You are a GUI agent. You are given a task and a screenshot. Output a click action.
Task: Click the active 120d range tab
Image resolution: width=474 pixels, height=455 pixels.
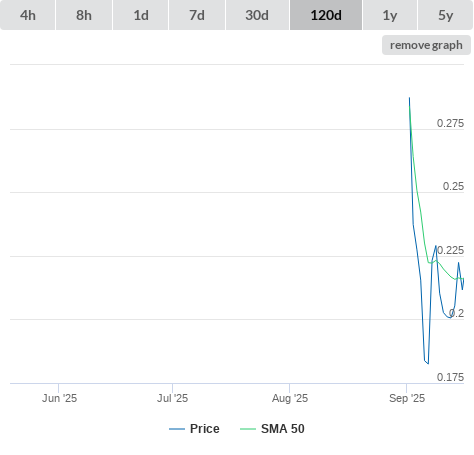(x=326, y=15)
